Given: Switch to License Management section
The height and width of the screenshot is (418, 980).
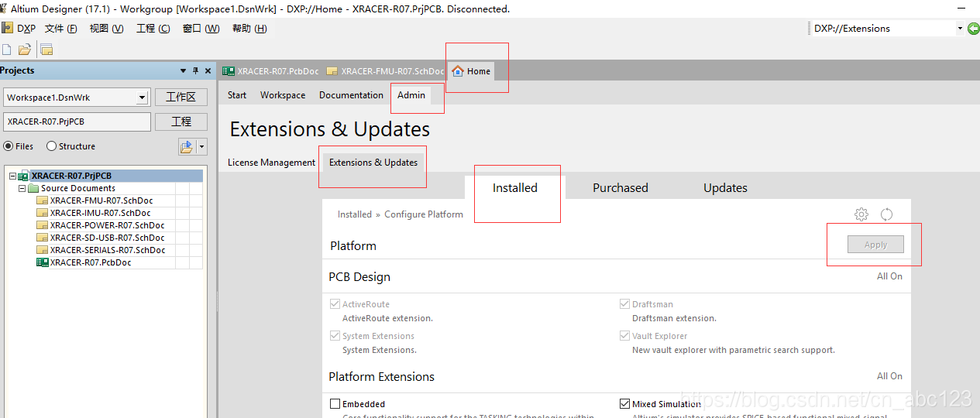Looking at the screenshot, I should point(271,163).
